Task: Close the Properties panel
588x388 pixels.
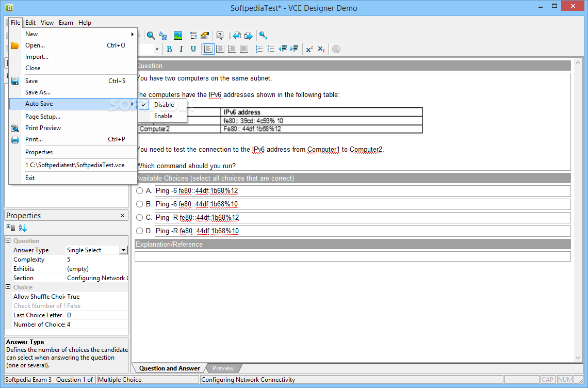Action: pyautogui.click(x=122, y=215)
